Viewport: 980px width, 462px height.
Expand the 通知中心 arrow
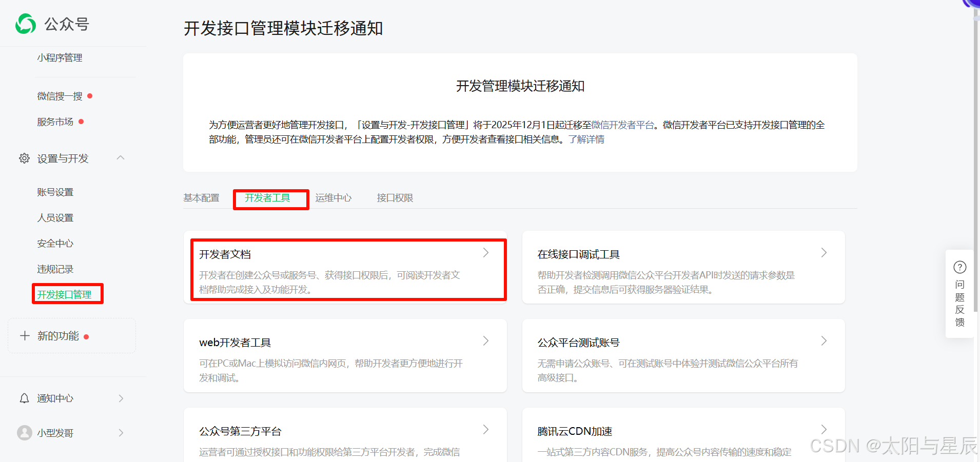pyautogui.click(x=121, y=398)
